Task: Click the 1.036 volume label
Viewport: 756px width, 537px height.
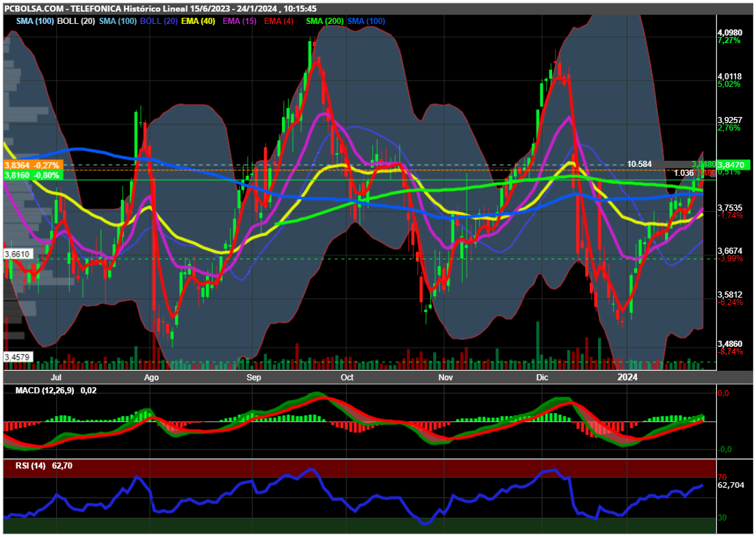Action: (x=683, y=173)
